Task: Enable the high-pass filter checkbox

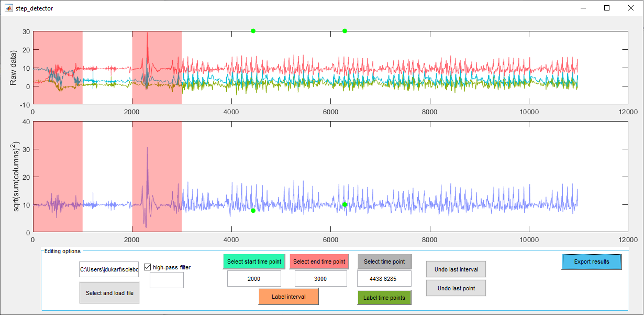Action: (x=147, y=267)
